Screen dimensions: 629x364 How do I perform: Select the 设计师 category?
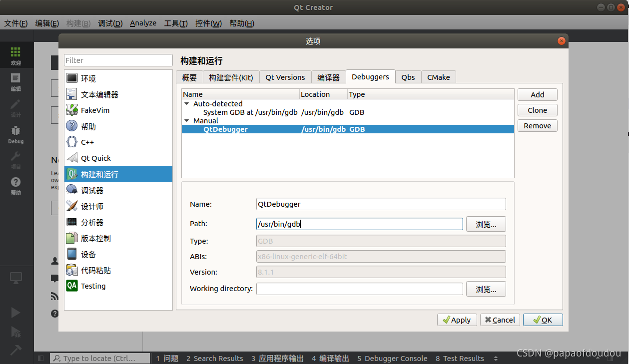[118, 206]
